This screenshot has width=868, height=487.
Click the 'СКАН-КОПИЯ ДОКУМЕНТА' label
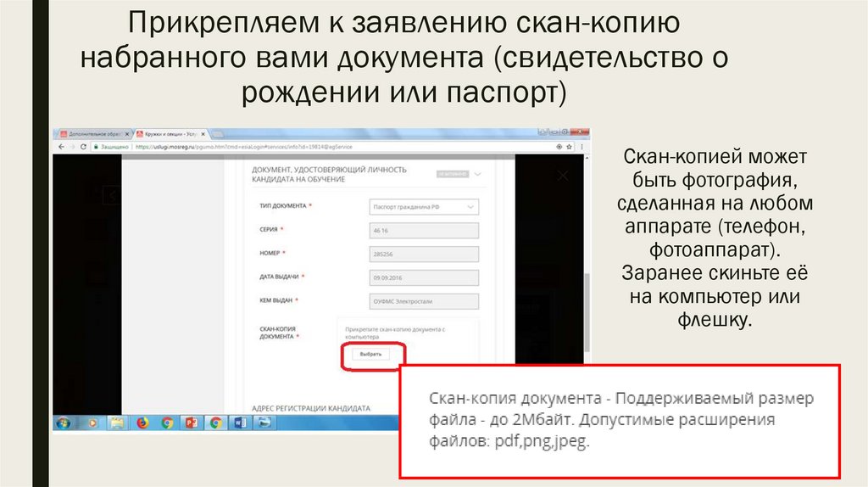(x=278, y=333)
